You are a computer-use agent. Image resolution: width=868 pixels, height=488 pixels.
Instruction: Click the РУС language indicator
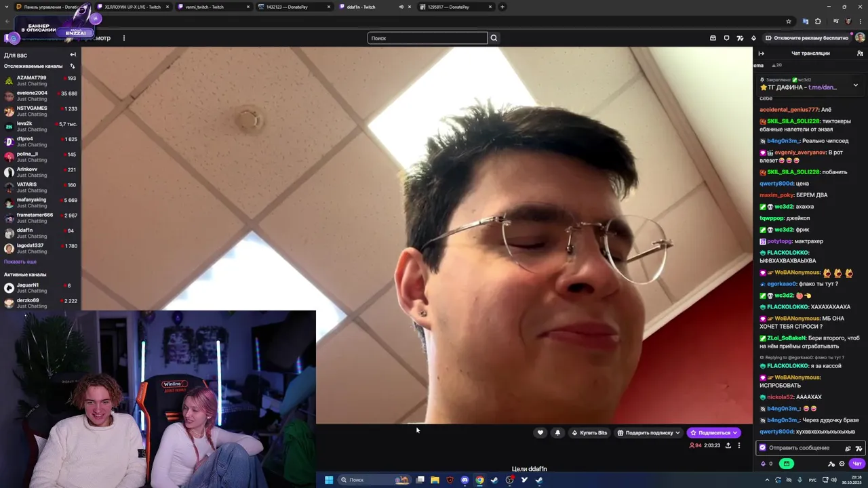[x=813, y=480]
